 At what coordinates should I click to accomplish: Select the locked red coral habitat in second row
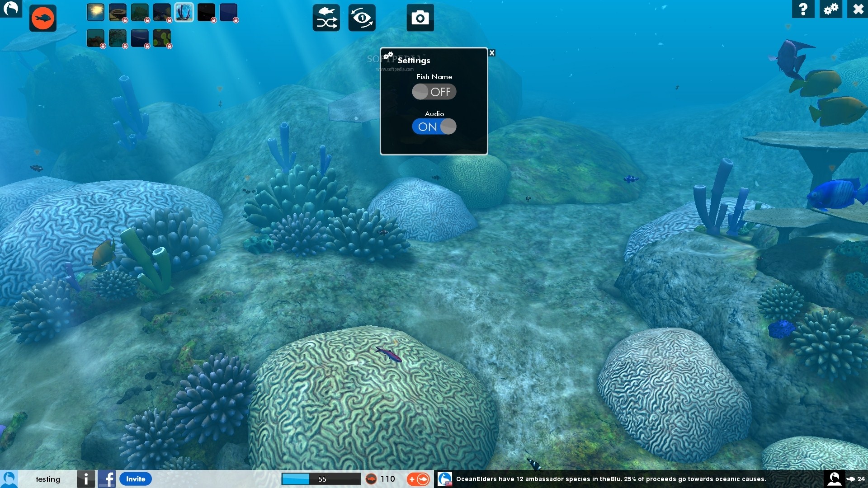click(95, 38)
